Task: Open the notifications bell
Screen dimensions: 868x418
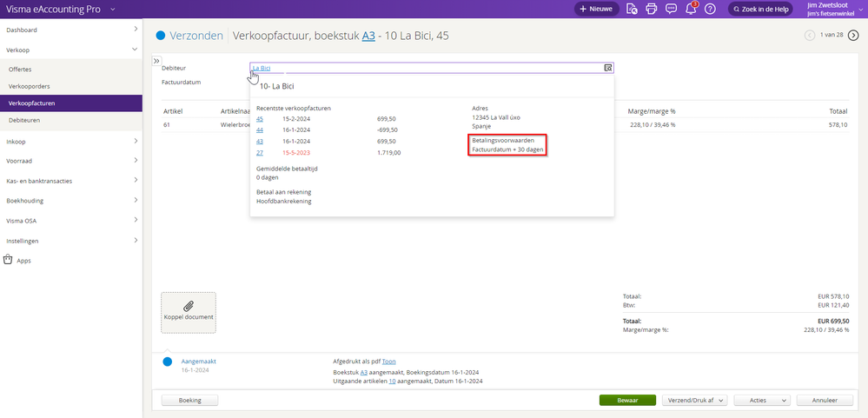Action: (691, 9)
